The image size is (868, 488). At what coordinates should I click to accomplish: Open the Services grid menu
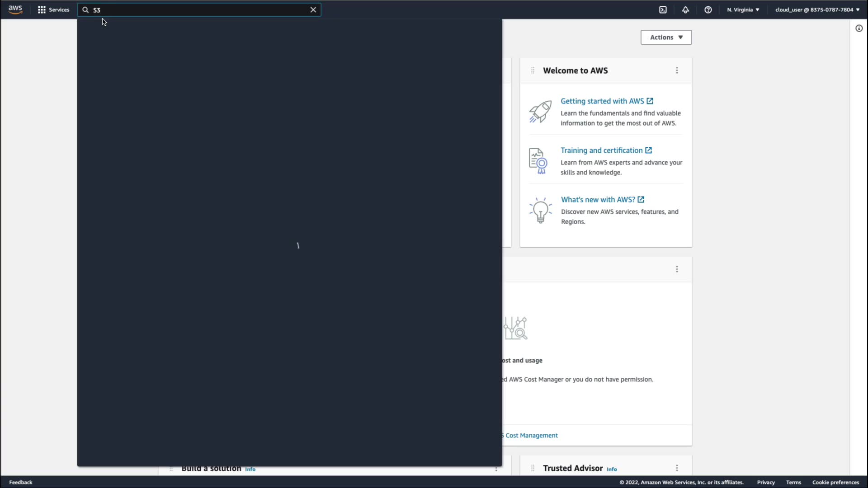tap(53, 9)
